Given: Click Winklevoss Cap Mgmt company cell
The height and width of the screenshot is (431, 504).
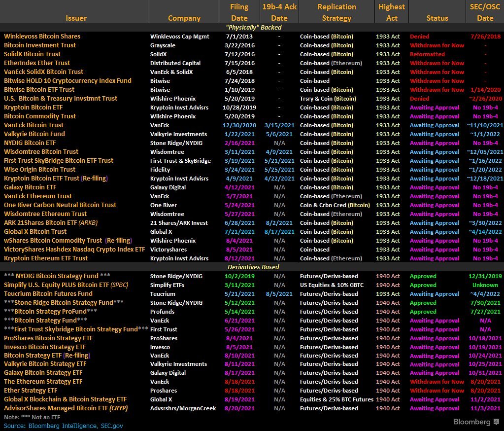Looking at the screenshot, I should [x=180, y=36].
